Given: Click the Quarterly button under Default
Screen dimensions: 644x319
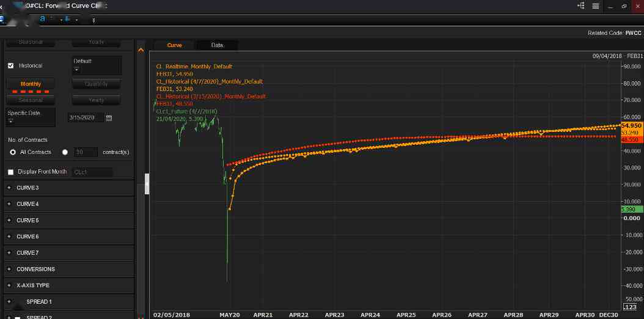Looking at the screenshot, I should coord(97,84).
